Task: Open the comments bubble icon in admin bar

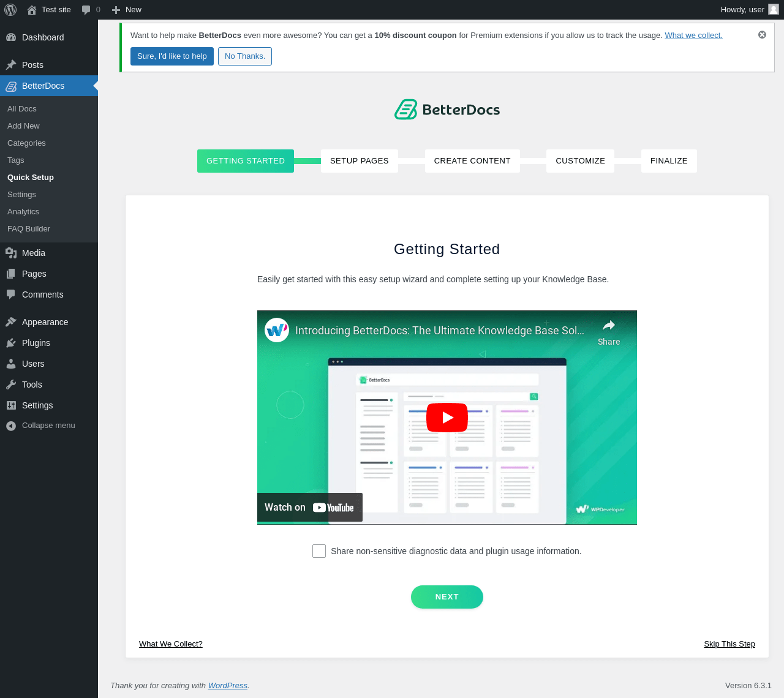Action: coord(86,10)
